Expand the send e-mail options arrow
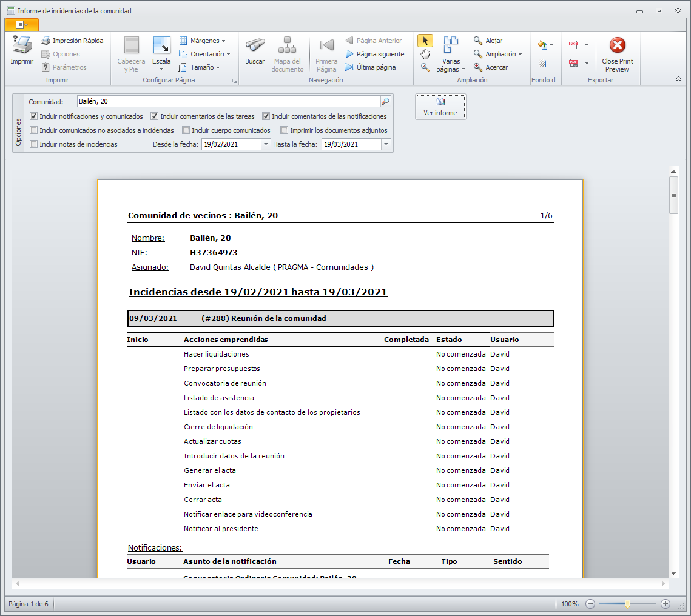This screenshot has height=616, width=691. click(x=587, y=64)
